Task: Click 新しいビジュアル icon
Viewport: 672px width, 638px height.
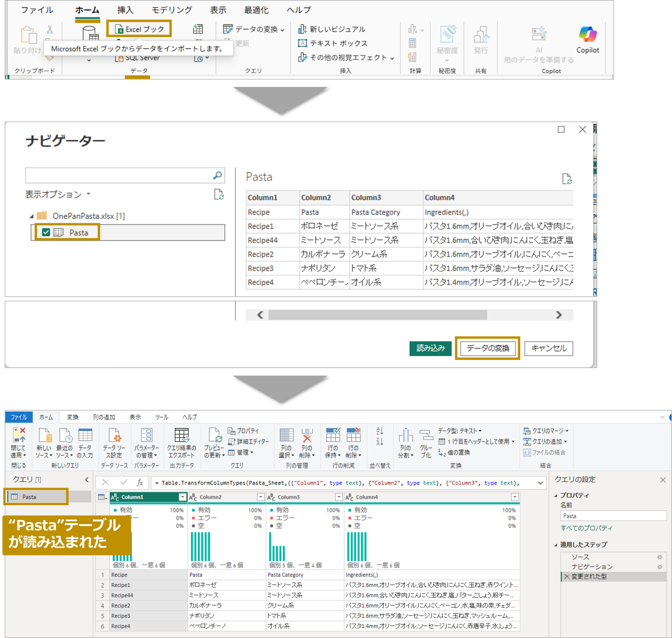Action: [302, 29]
